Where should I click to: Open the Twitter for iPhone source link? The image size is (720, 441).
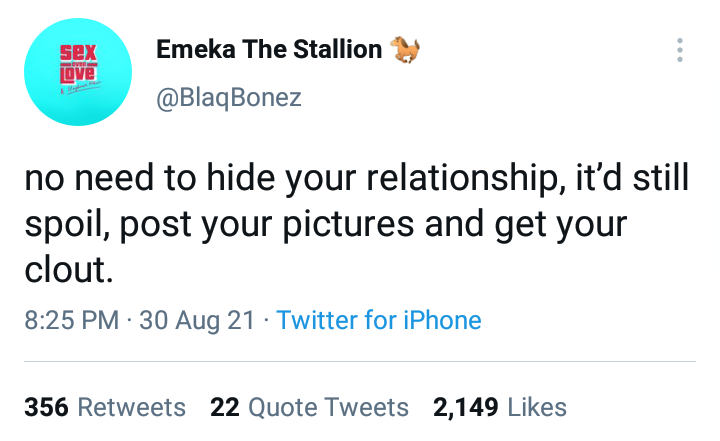pyautogui.click(x=378, y=321)
